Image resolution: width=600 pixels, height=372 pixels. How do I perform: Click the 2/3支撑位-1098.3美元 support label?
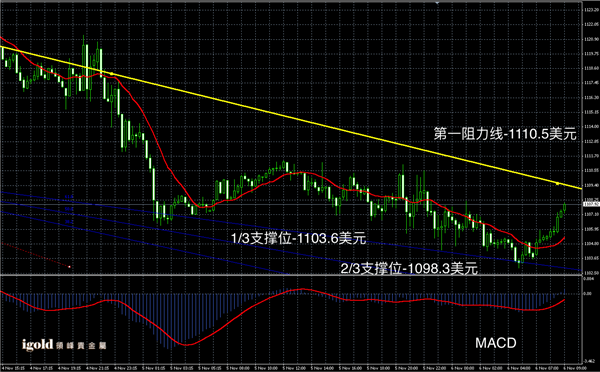409,268
